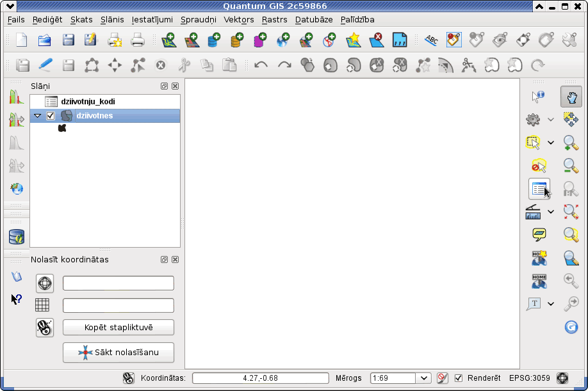Toggle extents display in status bar

tap(128, 378)
